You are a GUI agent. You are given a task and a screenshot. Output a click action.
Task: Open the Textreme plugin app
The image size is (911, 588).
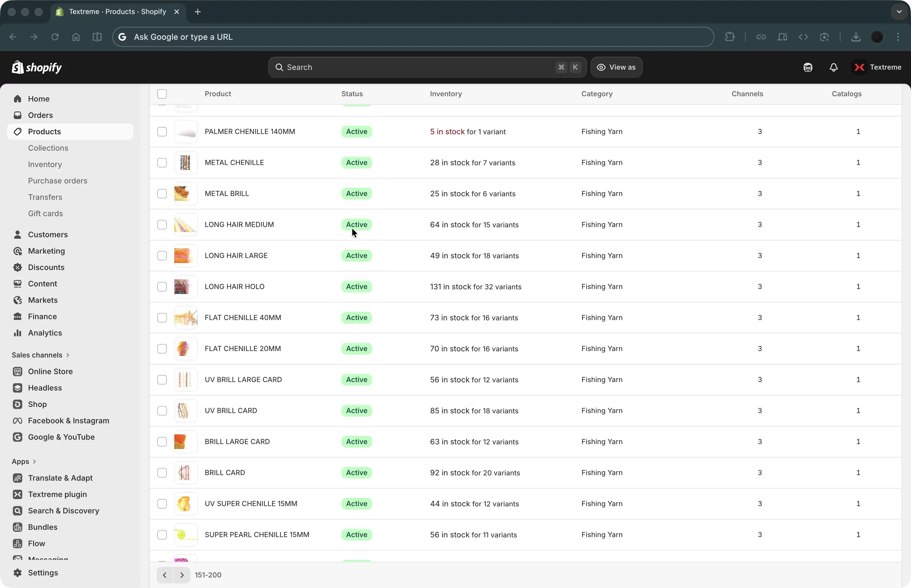[x=57, y=494]
